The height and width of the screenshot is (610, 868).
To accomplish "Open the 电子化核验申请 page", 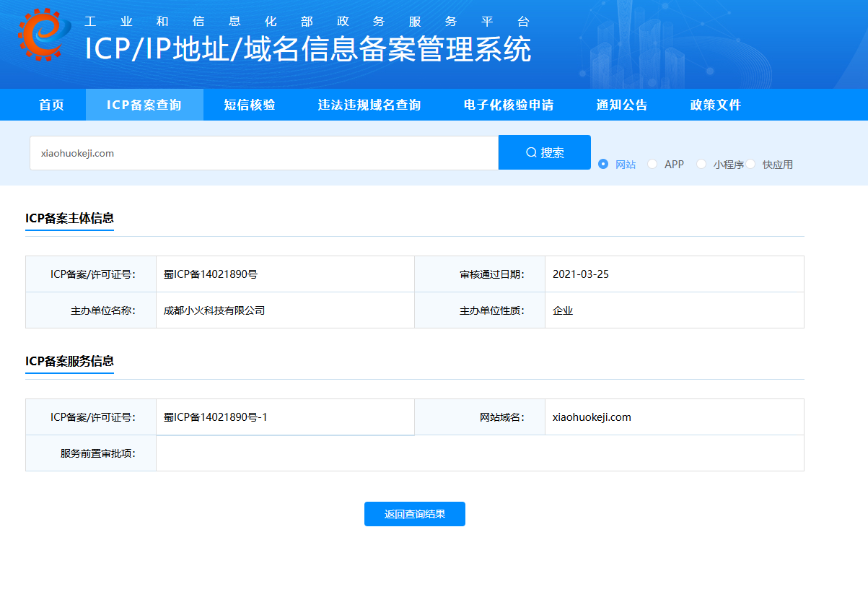I will (509, 104).
